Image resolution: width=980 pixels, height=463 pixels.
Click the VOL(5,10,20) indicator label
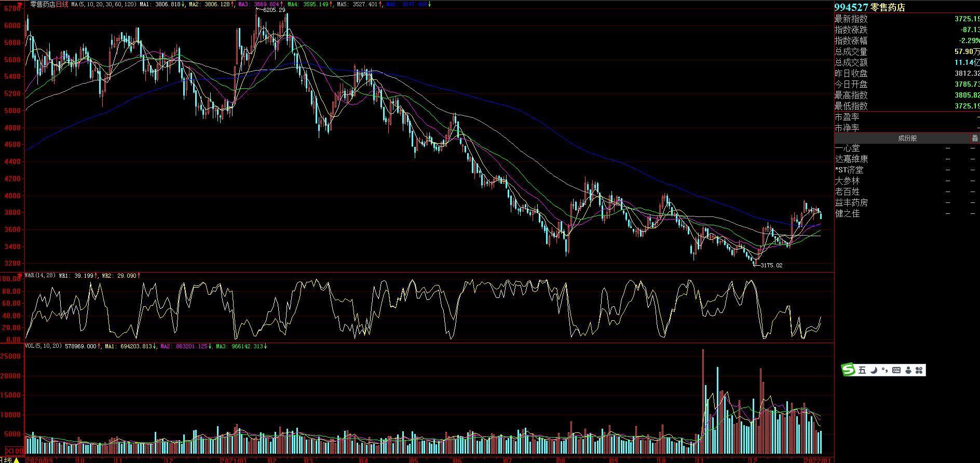pos(44,346)
